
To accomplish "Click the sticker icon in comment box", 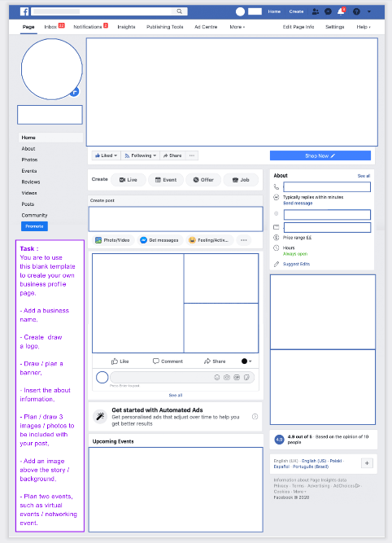I will tap(246, 378).
